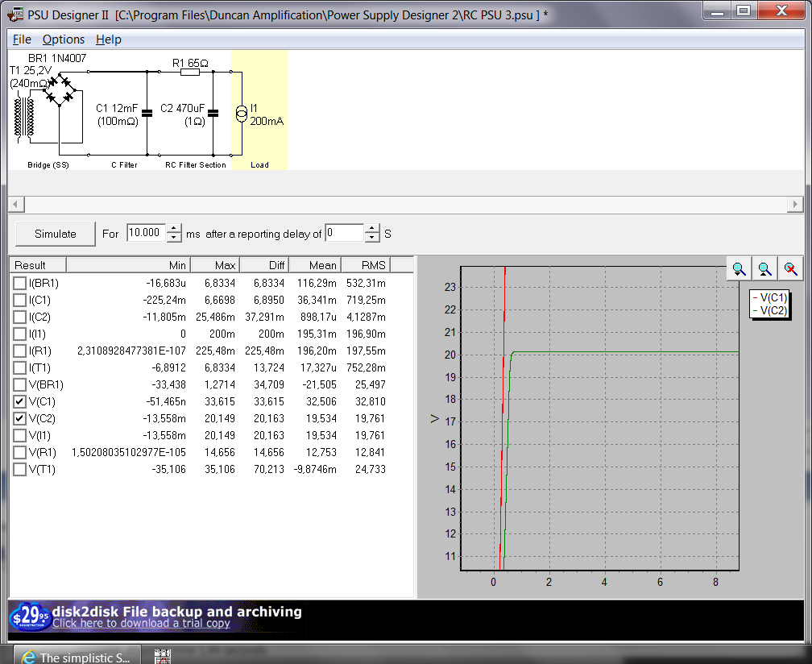Enable the V(T1) trace checkbox
812x664 pixels.
pos(19,469)
